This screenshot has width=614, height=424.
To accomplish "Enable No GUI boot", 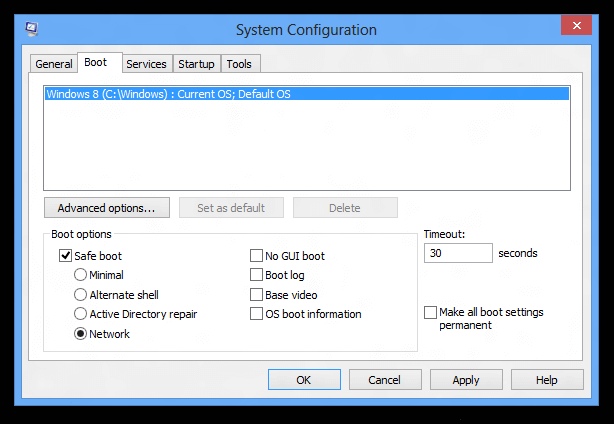I will point(256,256).
